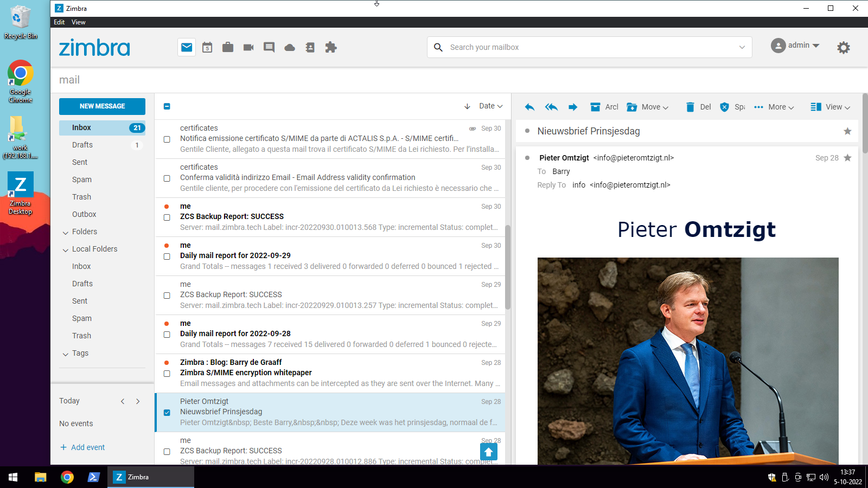
Task: Open the Calendar application icon
Action: [x=207, y=47]
